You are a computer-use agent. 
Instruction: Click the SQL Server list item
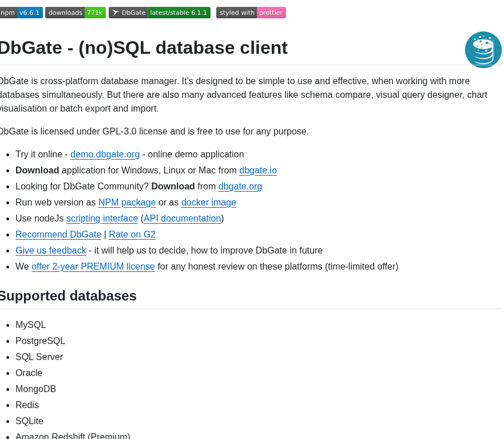coord(39,357)
